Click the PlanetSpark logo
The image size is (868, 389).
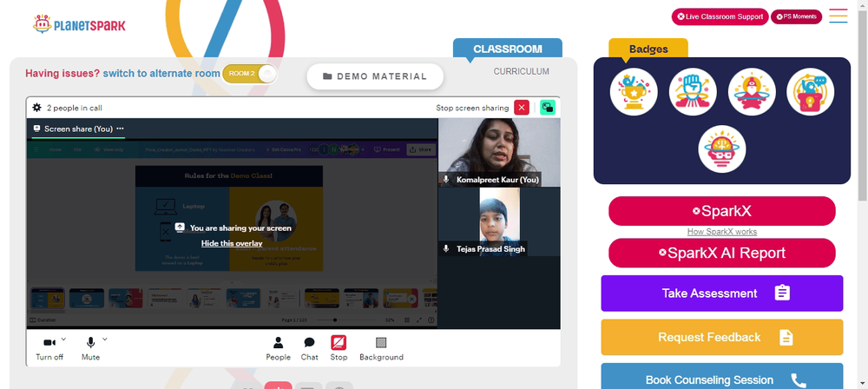click(79, 24)
